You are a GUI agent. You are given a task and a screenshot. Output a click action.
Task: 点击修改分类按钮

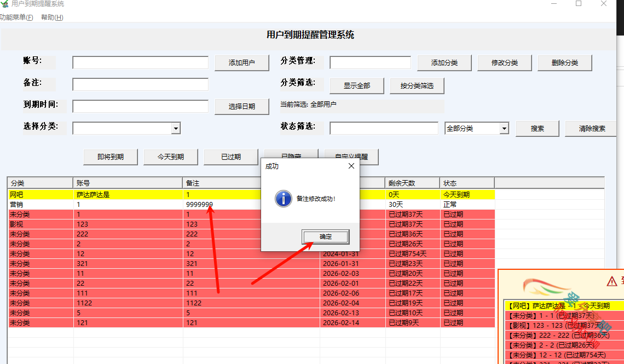[x=504, y=62]
